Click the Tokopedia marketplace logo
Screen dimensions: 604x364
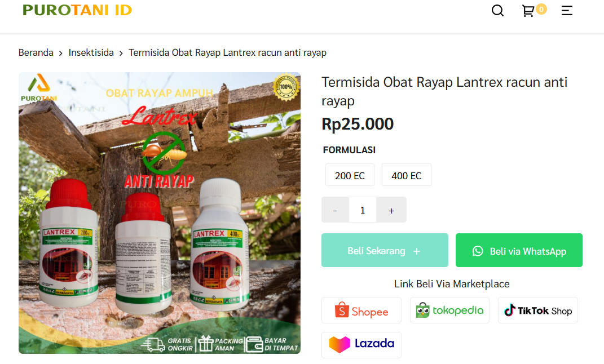[x=449, y=310]
